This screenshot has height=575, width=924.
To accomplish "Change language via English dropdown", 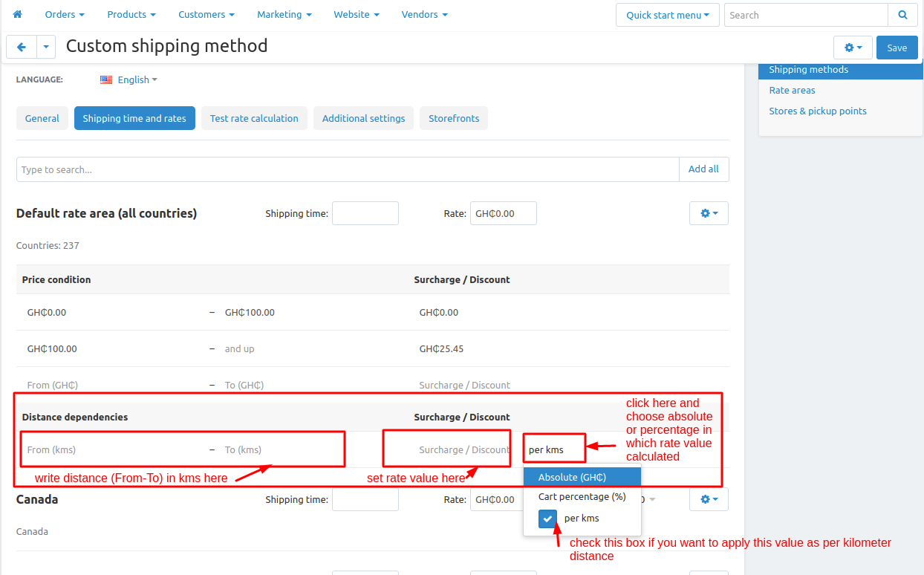I will [x=137, y=79].
